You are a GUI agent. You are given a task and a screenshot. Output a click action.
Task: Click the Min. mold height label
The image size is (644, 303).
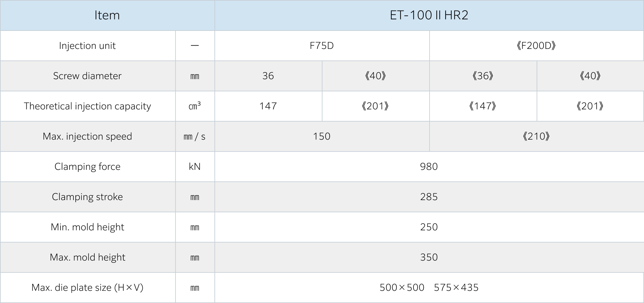[x=87, y=227]
